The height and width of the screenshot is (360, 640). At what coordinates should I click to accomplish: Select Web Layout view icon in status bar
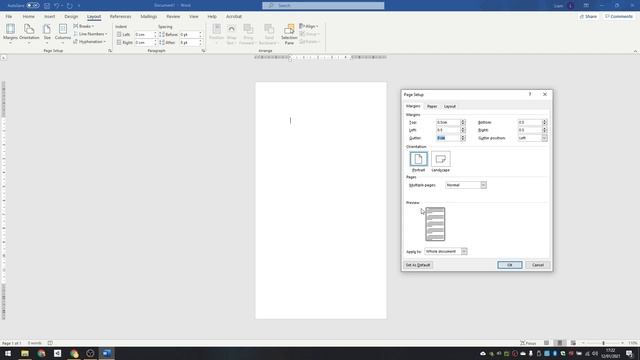pos(573,343)
